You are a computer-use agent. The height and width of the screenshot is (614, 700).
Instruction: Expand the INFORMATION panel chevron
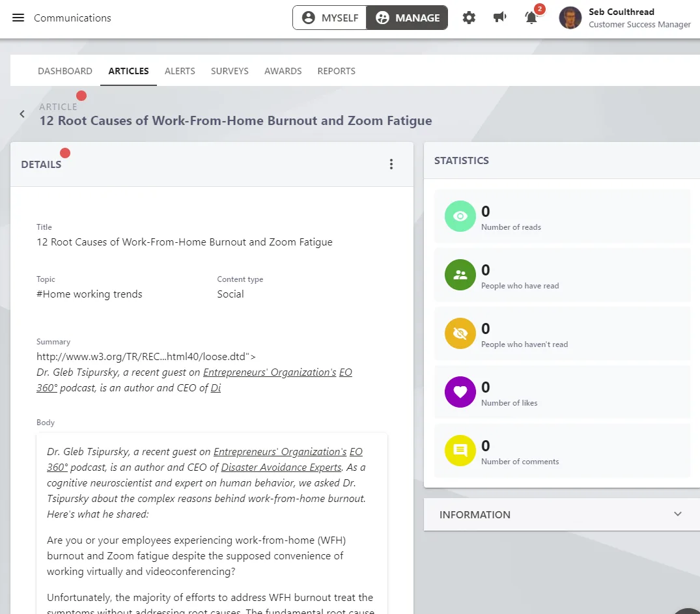coord(677,514)
